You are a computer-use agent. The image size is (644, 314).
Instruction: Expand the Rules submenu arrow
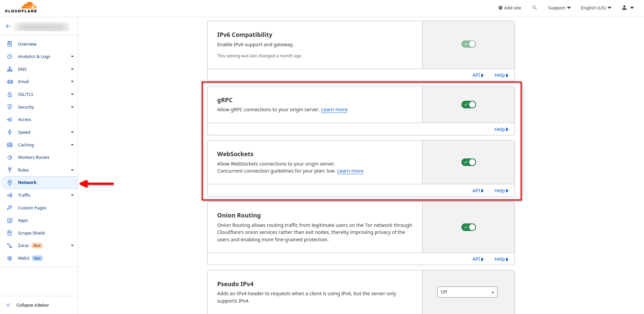tap(72, 170)
